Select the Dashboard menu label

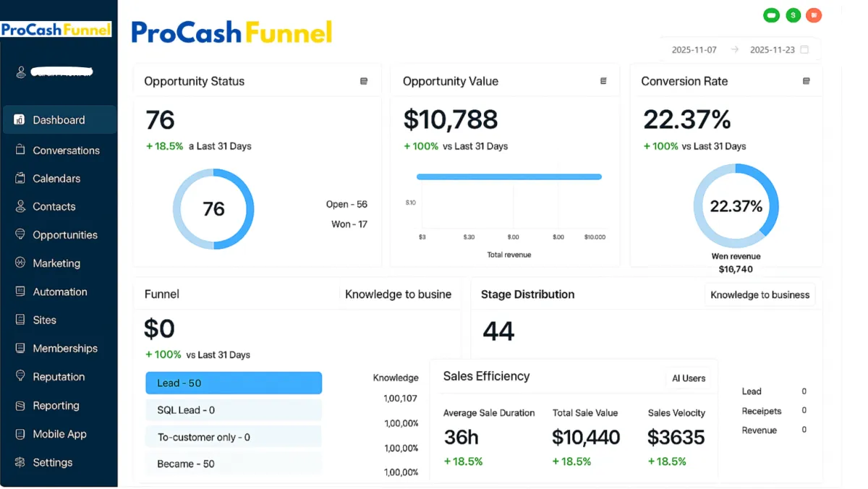tap(59, 120)
